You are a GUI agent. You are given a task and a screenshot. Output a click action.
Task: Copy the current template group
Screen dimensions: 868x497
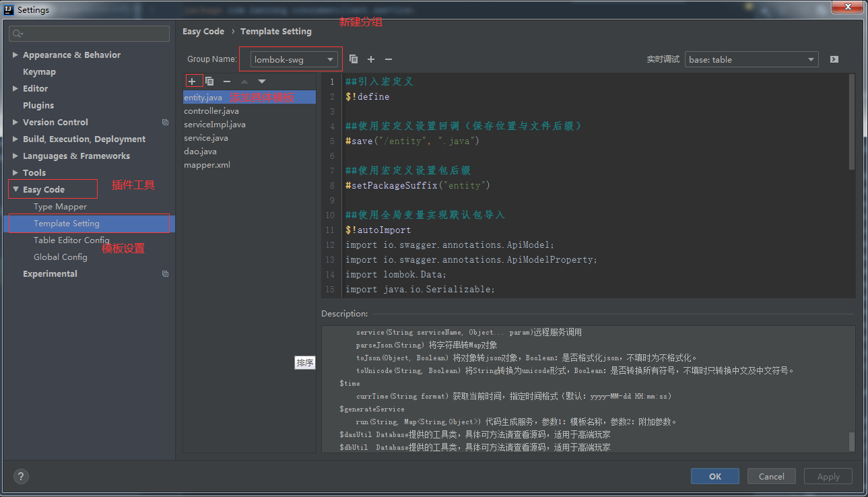pos(354,59)
